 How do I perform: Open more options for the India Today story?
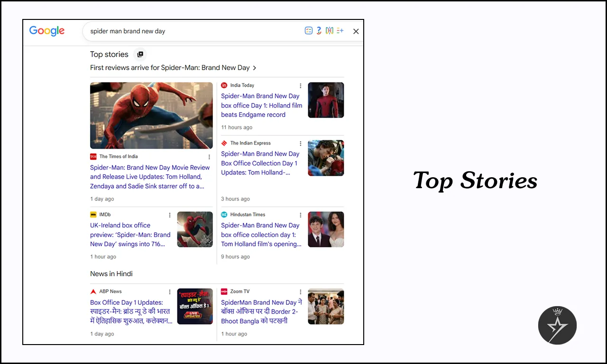[x=300, y=86]
